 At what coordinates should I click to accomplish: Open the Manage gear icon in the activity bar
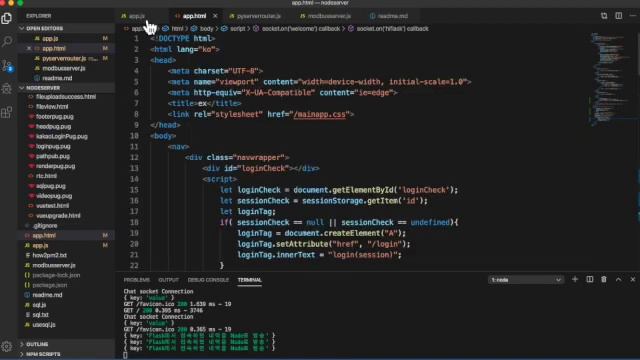(x=7, y=346)
